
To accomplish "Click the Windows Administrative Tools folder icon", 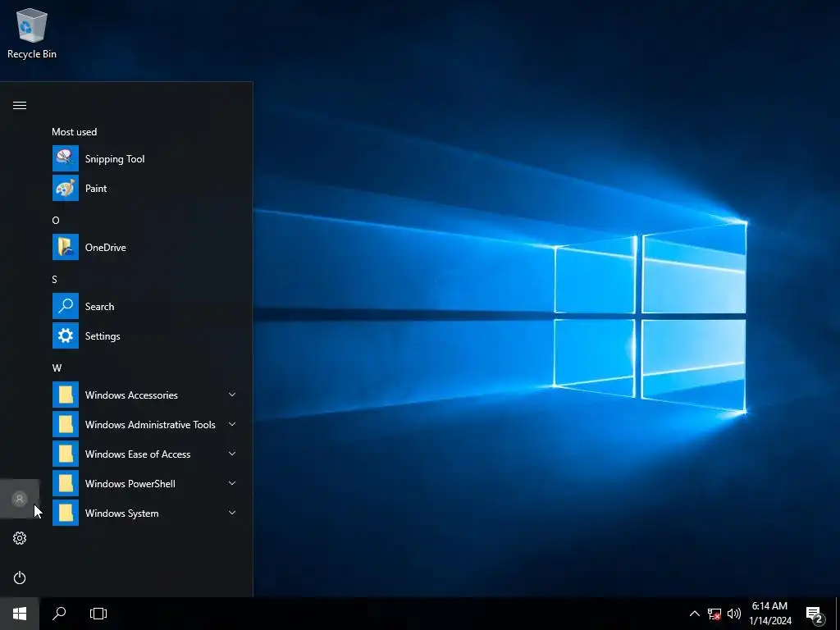I will coord(66,424).
